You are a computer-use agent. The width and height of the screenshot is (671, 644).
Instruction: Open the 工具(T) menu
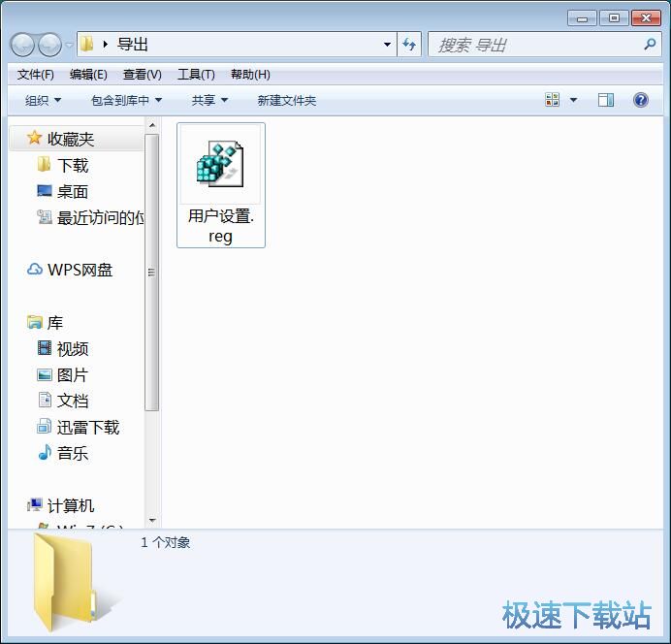[197, 75]
